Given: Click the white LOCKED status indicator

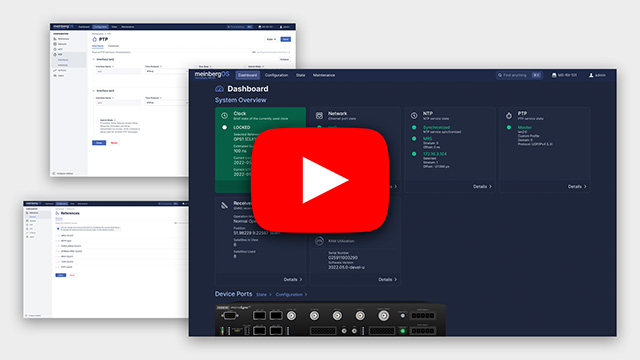Looking at the screenshot, I should pos(224,127).
